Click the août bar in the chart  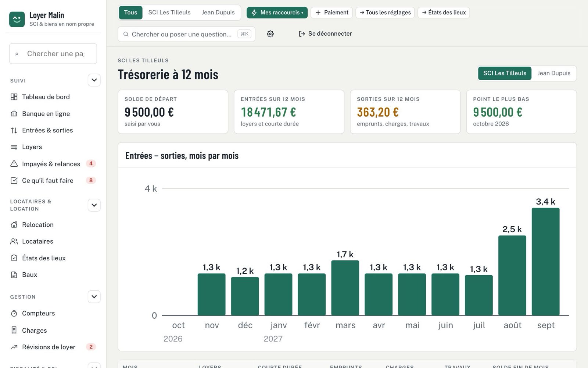pos(512,275)
